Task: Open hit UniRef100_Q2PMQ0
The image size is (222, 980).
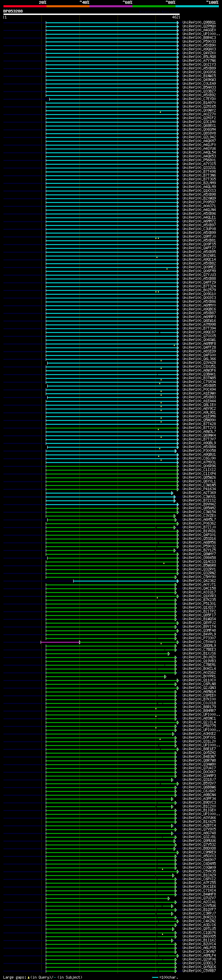Action: point(199,26)
